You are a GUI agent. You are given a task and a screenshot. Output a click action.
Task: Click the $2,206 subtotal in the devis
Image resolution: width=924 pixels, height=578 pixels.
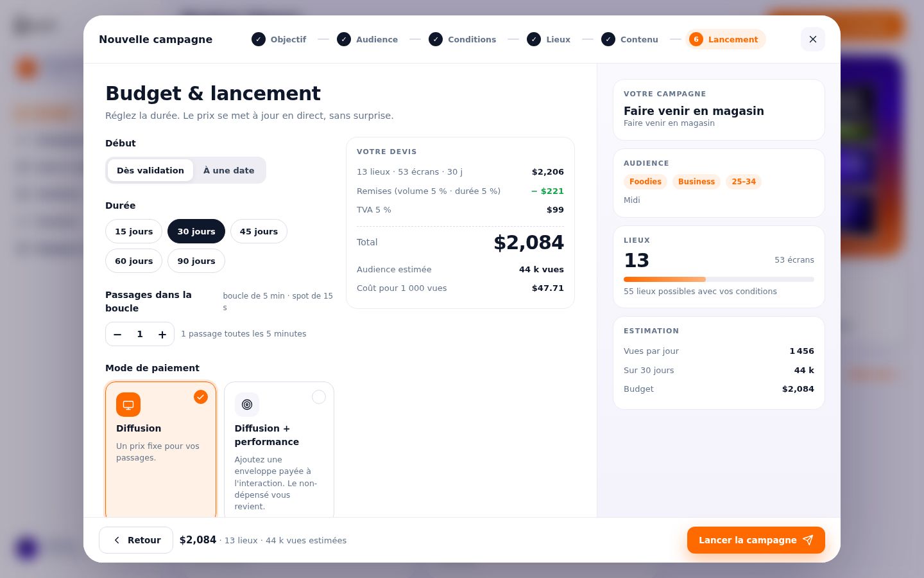click(548, 171)
